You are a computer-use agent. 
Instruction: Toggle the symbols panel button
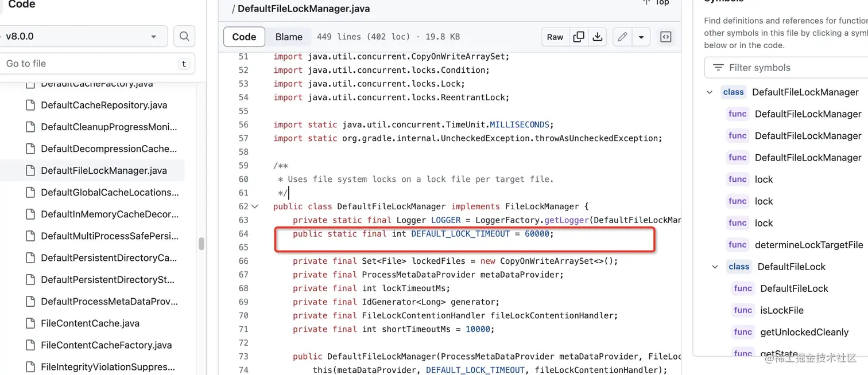(x=666, y=37)
